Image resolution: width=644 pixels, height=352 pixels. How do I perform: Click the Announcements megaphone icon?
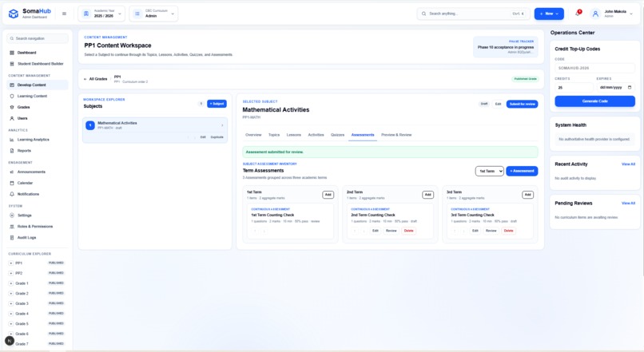[12, 172]
